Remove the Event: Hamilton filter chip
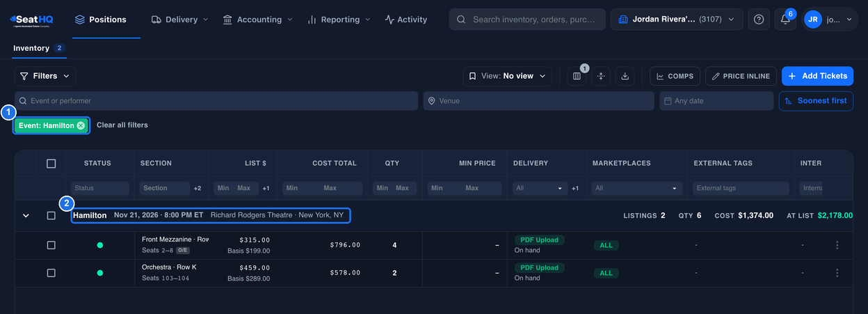 tap(81, 125)
